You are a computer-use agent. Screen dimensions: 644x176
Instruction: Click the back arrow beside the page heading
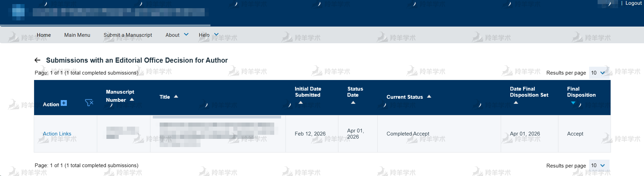tap(38, 60)
